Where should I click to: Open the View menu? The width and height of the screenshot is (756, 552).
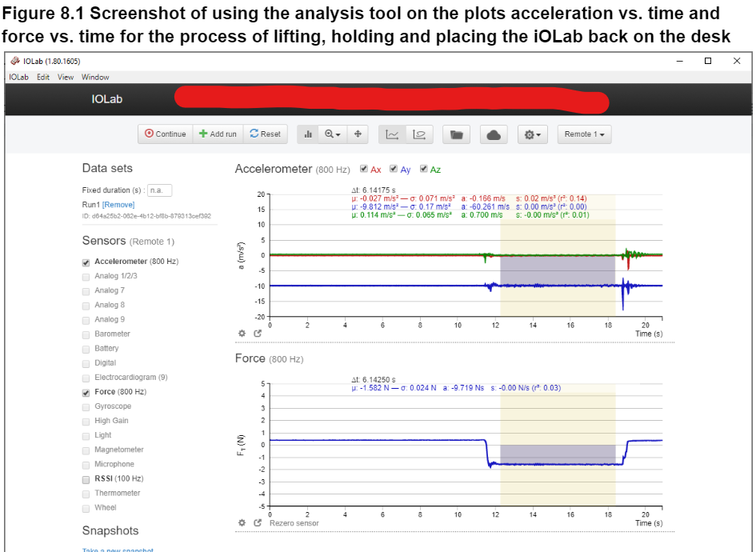65,77
